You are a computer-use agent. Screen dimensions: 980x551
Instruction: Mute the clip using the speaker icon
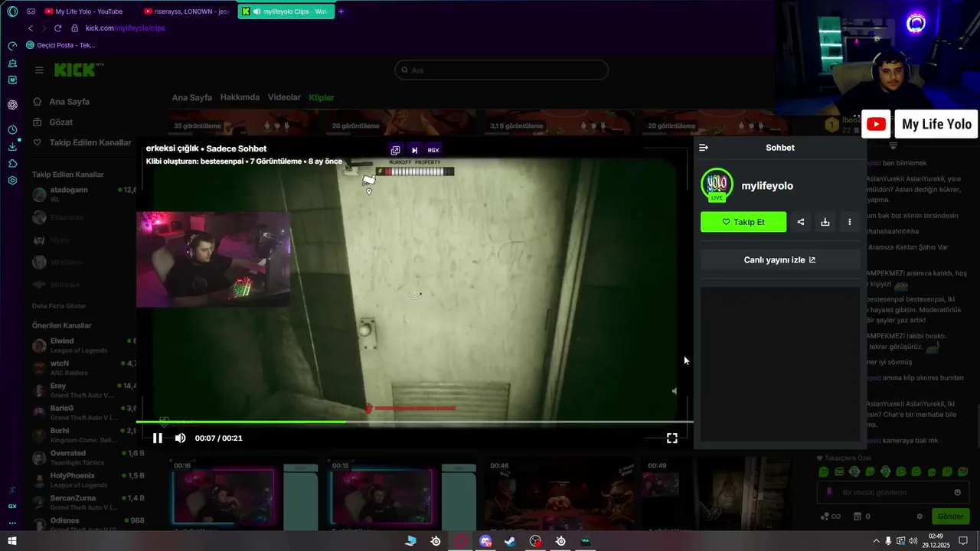tap(180, 438)
